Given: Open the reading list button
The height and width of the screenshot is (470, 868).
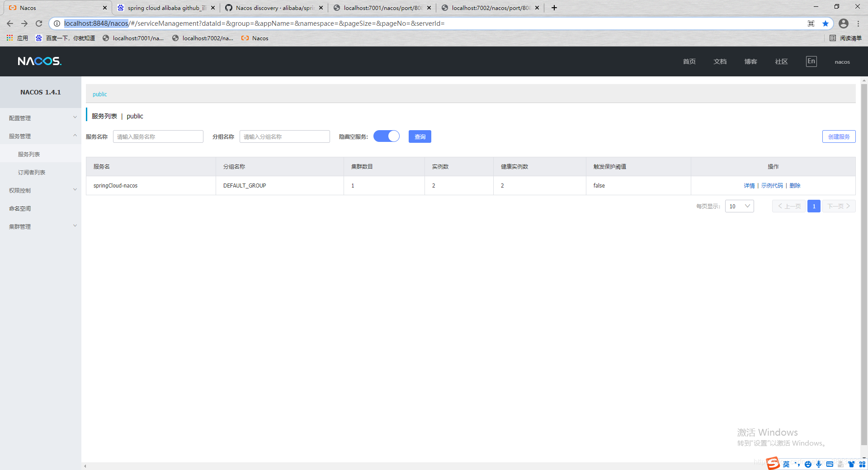Looking at the screenshot, I should point(845,38).
